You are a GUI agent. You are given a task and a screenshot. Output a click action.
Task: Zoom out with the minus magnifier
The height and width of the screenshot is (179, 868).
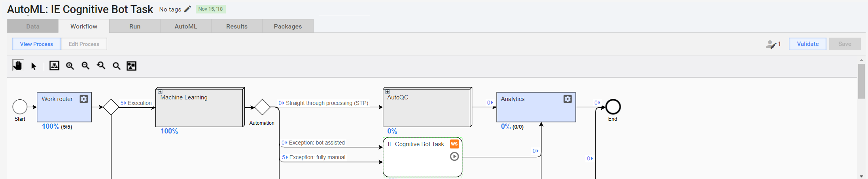[85, 66]
